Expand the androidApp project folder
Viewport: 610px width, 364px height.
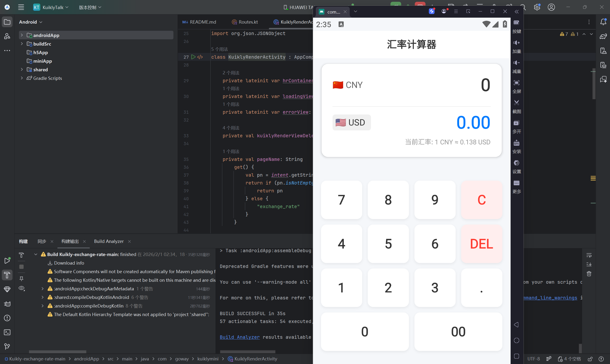coord(22,35)
